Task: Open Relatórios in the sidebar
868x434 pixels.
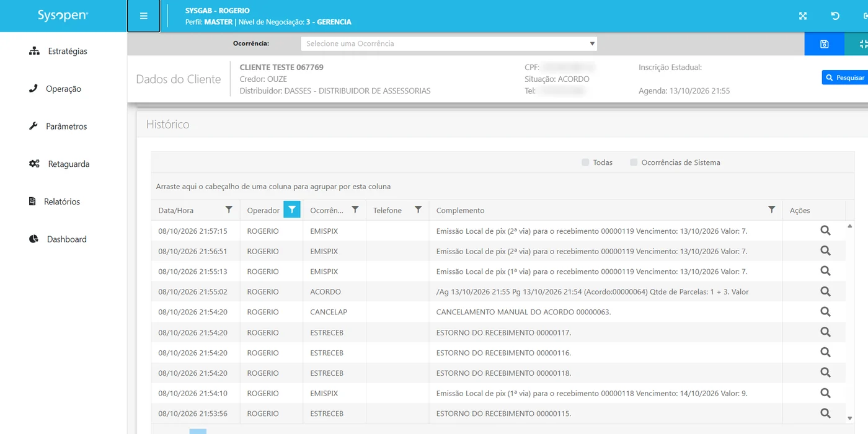Action: [55, 201]
